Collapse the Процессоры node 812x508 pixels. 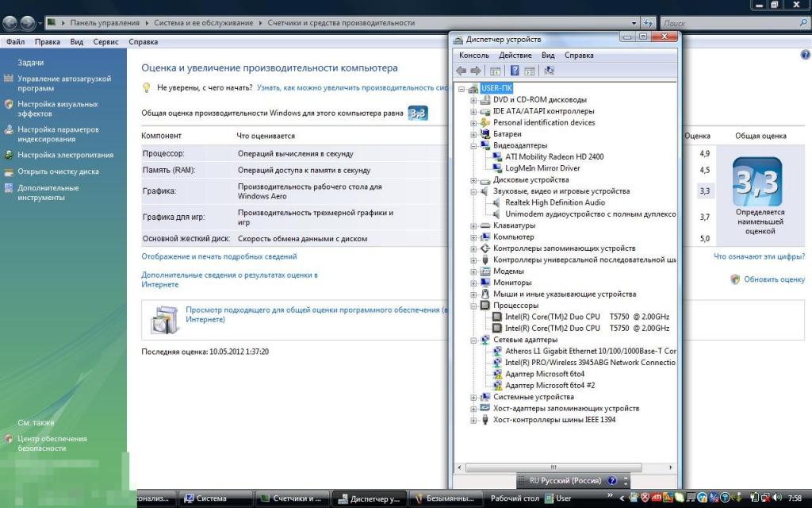[x=473, y=306]
